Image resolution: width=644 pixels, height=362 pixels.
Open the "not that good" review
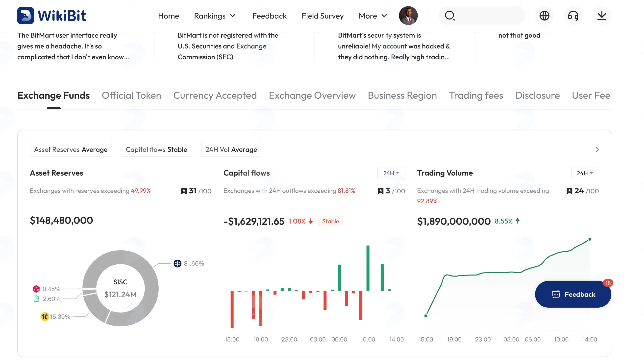[519, 35]
